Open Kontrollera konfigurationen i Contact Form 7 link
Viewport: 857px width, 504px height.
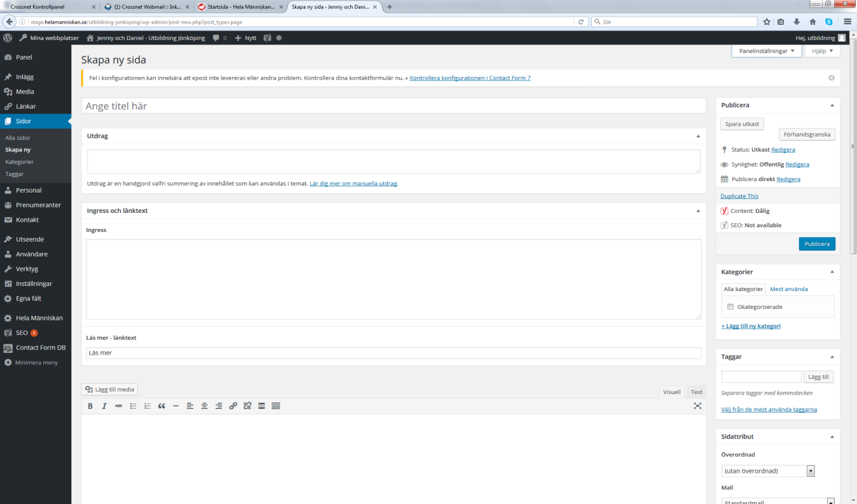[470, 78]
